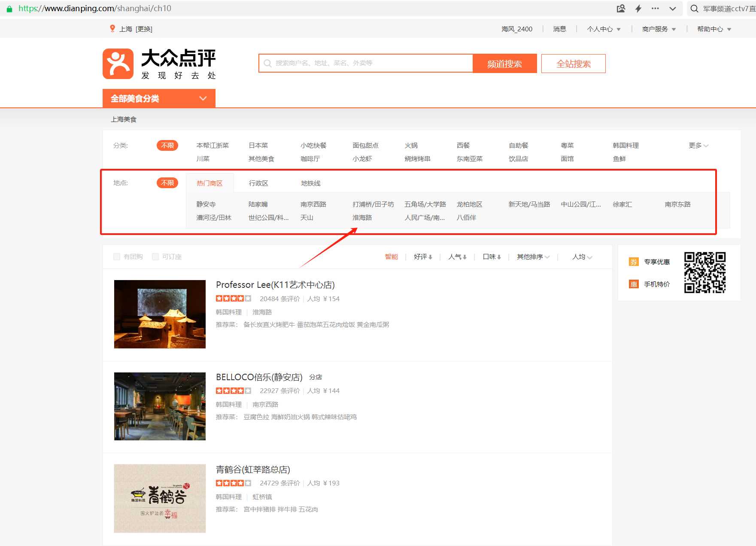Click the 惠 icon for 手机特价

tap(634, 284)
